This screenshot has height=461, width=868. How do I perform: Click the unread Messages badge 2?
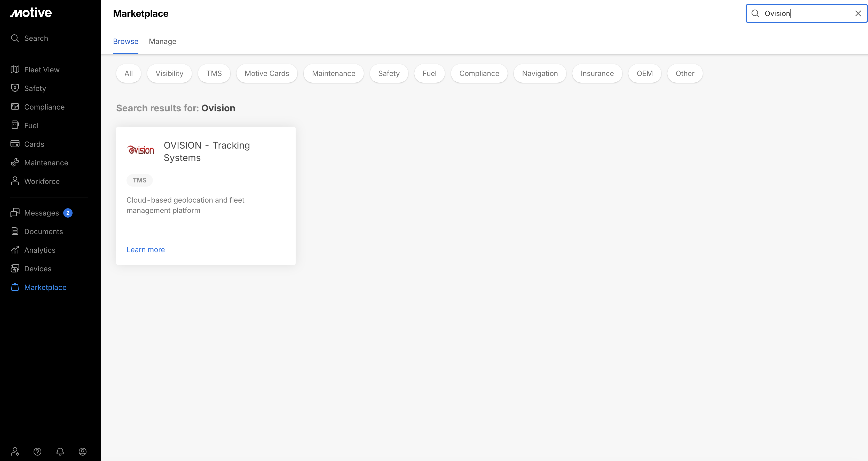(68, 213)
